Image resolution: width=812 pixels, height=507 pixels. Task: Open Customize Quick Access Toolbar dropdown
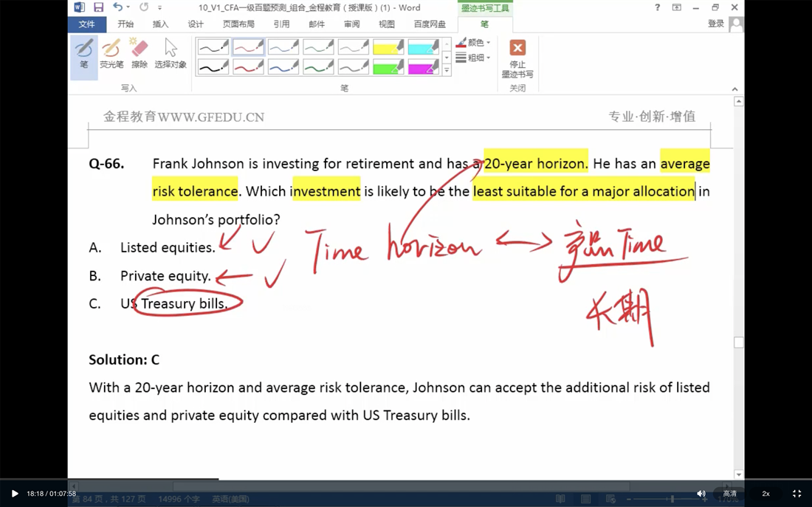tap(159, 8)
